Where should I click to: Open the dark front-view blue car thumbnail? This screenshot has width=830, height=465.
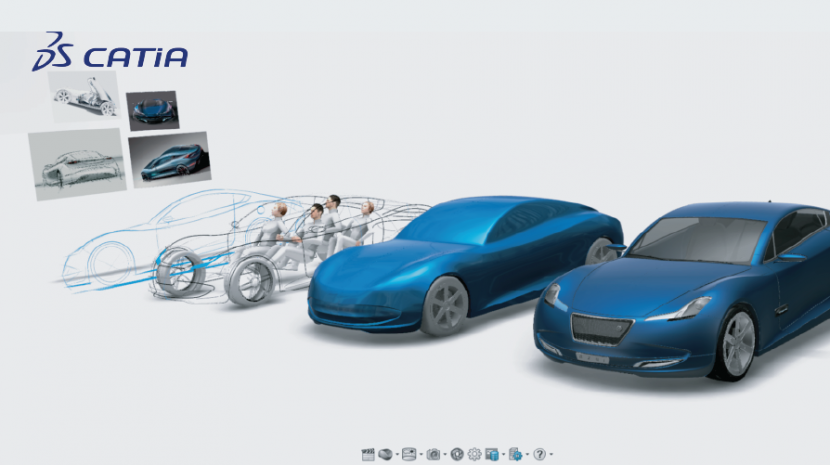(152, 110)
